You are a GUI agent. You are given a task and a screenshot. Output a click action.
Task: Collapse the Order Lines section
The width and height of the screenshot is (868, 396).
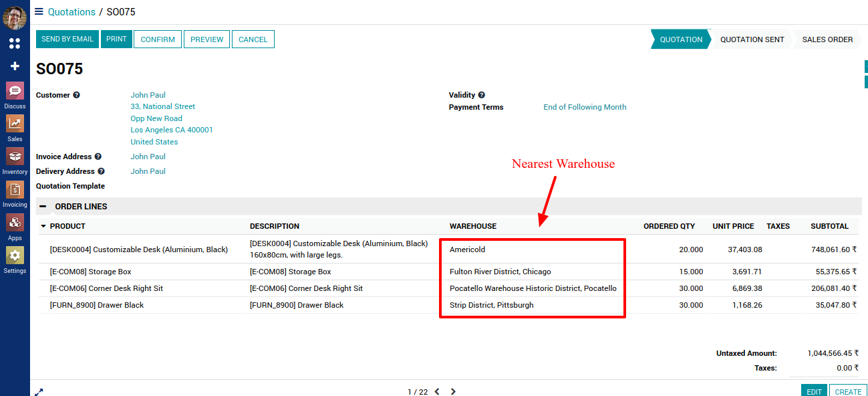[x=43, y=207]
